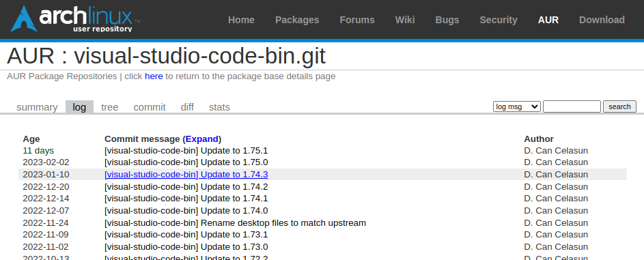Open 'Rename desktop files to match upstream' commit
644x260 pixels.
click(236, 223)
